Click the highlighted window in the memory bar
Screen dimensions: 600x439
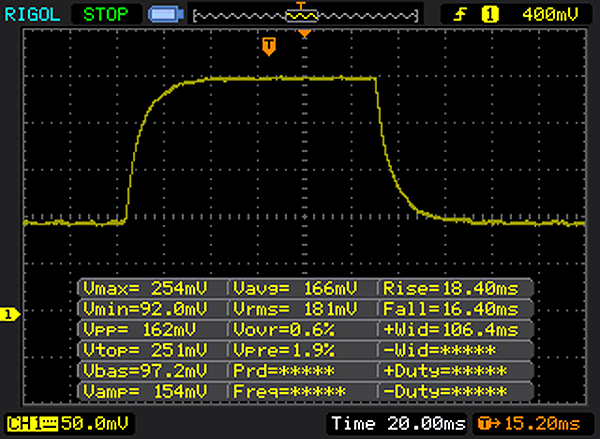(x=302, y=16)
